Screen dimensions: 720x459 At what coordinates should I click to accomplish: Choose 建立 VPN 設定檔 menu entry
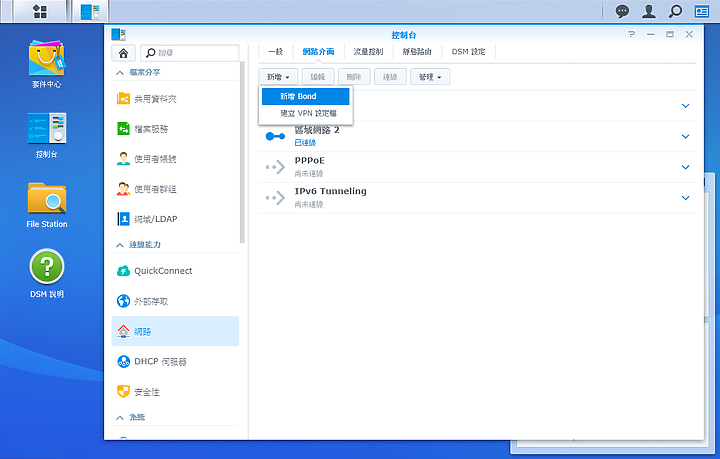coord(305,113)
